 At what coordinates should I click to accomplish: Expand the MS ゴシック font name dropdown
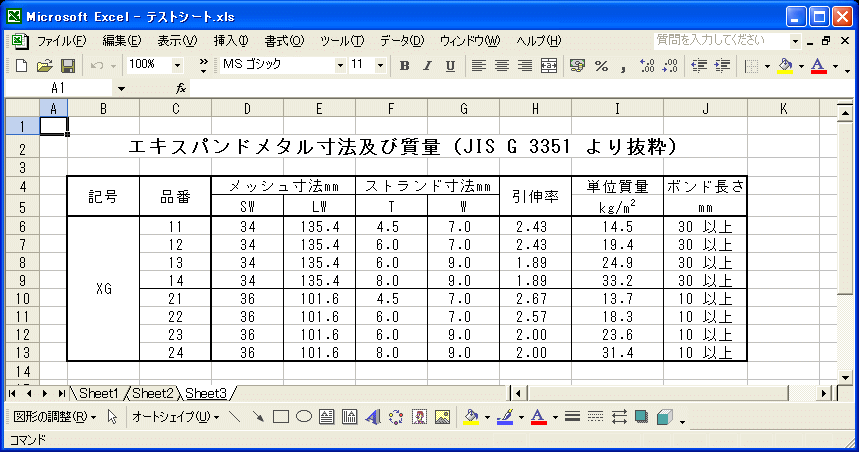340,66
